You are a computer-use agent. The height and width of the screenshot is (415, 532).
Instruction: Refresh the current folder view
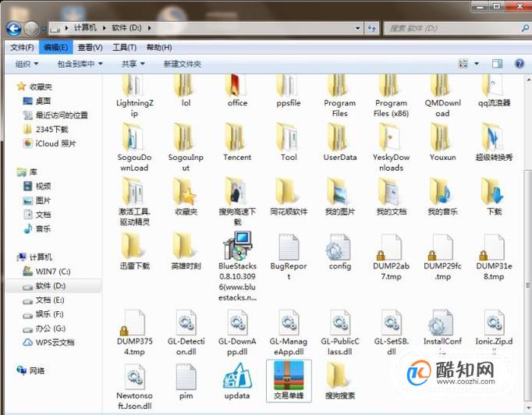(x=371, y=29)
